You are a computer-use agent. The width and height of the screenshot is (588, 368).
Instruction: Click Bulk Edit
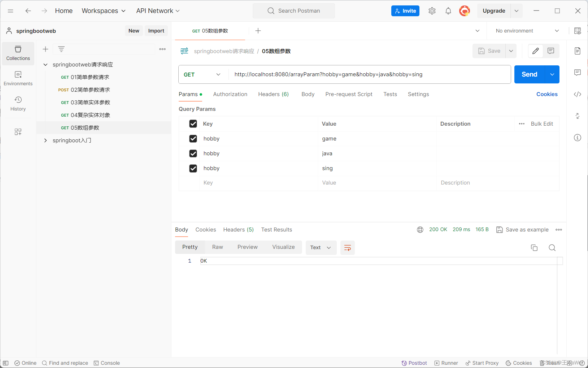(x=542, y=124)
